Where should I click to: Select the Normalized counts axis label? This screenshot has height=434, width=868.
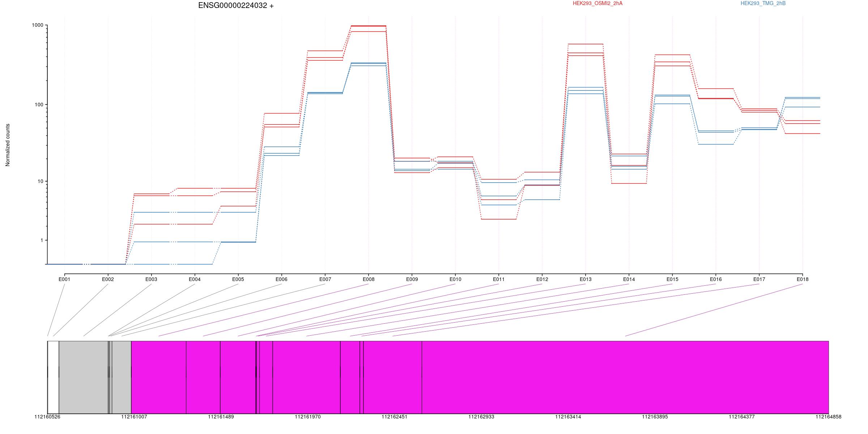click(8, 145)
